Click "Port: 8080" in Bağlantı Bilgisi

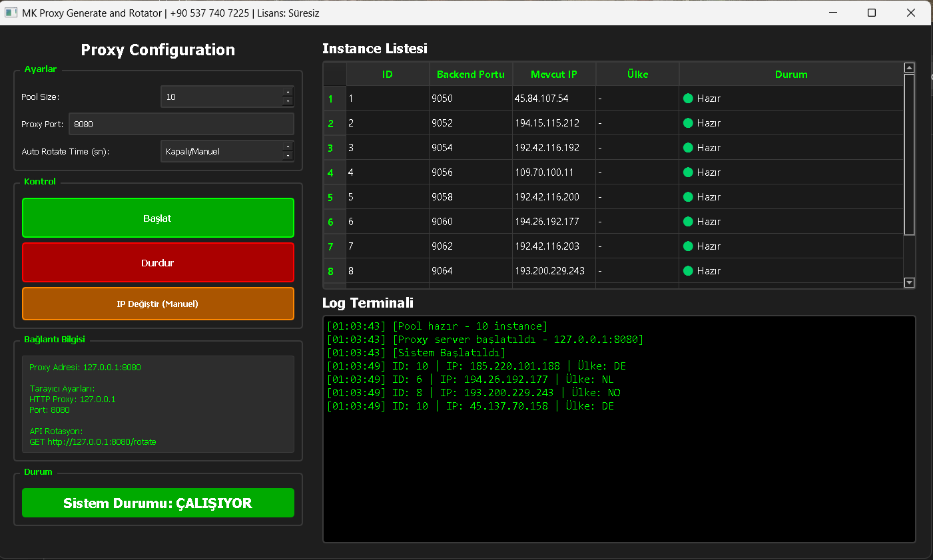(x=49, y=410)
